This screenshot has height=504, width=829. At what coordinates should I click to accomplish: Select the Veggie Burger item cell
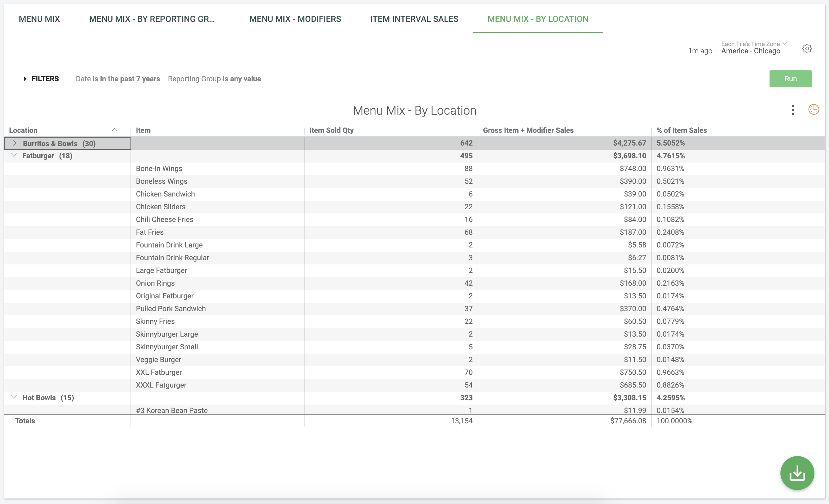pyautogui.click(x=158, y=359)
